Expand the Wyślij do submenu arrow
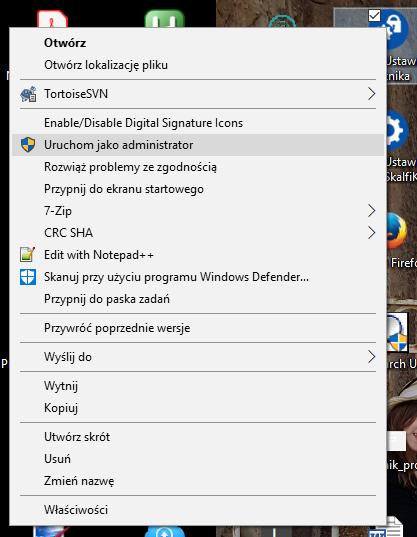The image size is (417, 537). coord(371,357)
